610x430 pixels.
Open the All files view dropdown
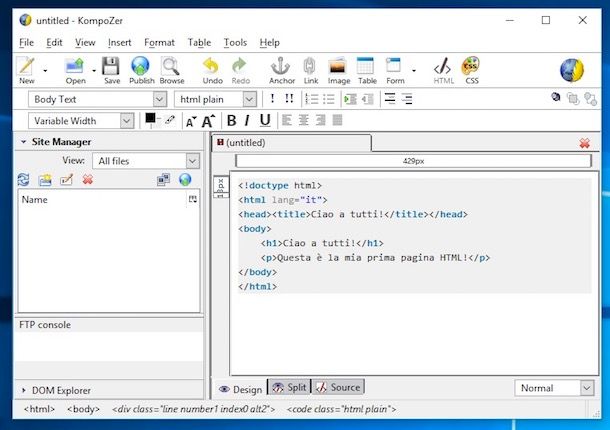click(146, 161)
